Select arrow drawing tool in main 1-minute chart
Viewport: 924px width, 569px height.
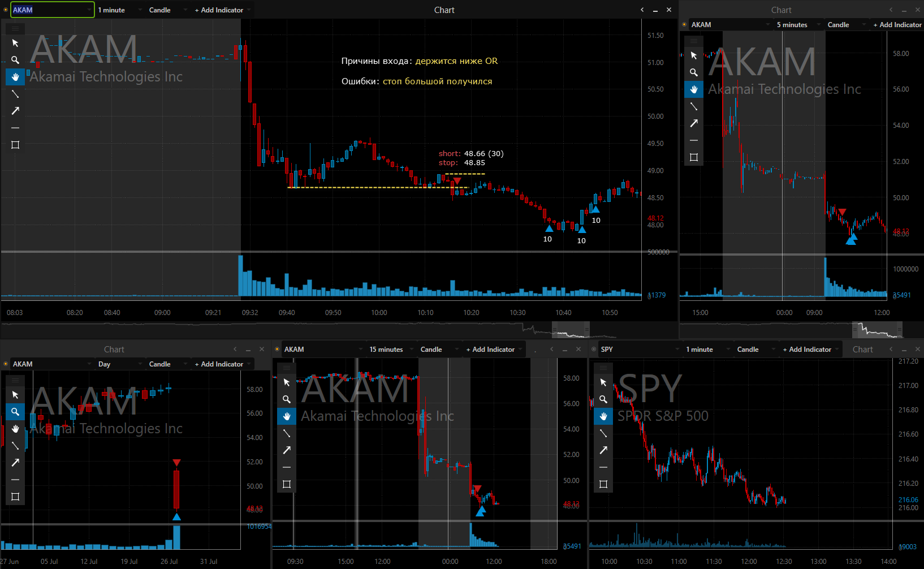(x=15, y=111)
